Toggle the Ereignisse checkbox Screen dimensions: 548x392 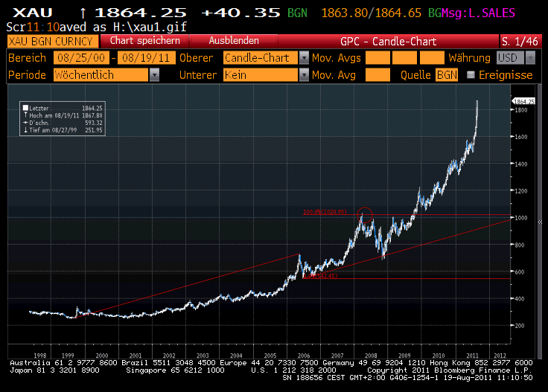point(471,74)
